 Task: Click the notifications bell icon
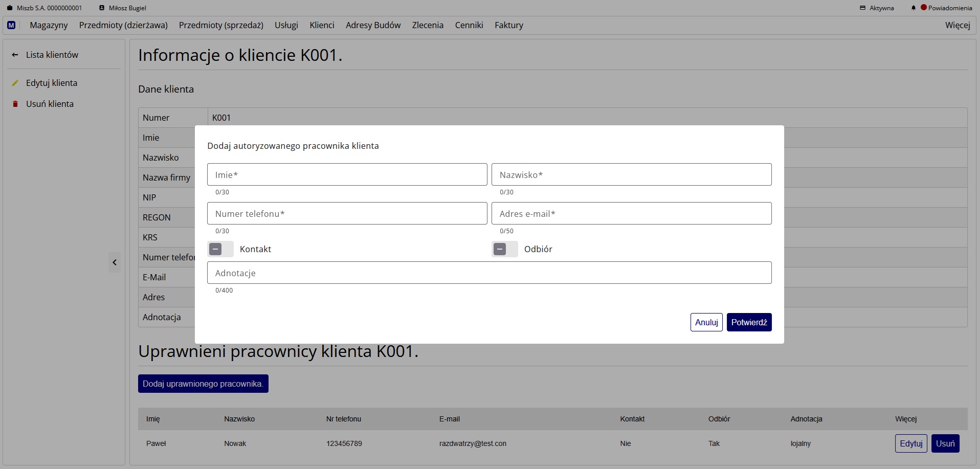click(x=914, y=8)
